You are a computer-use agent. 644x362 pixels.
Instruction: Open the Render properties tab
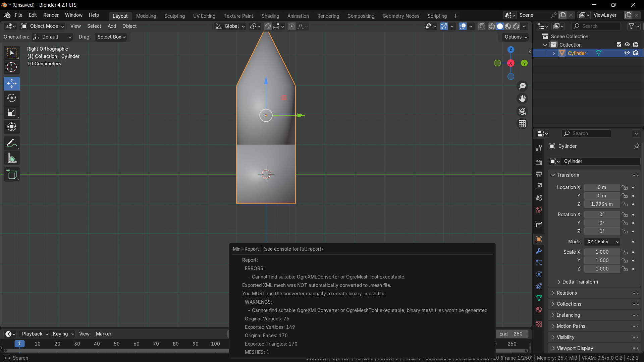(539, 163)
